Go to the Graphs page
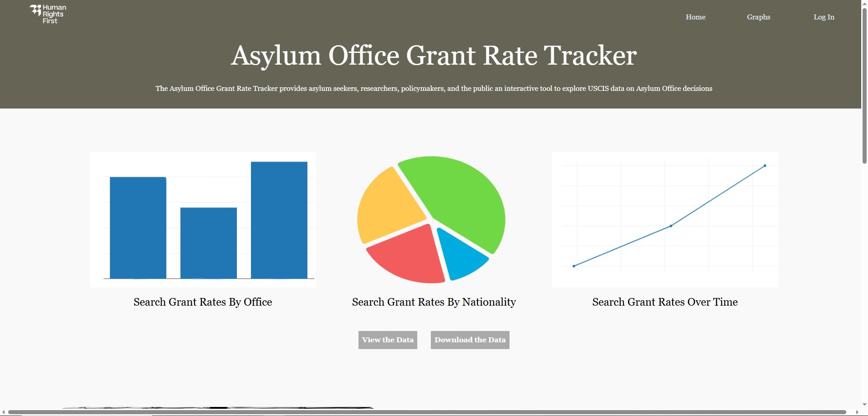Image resolution: width=868 pixels, height=416 pixels. pyautogui.click(x=758, y=17)
